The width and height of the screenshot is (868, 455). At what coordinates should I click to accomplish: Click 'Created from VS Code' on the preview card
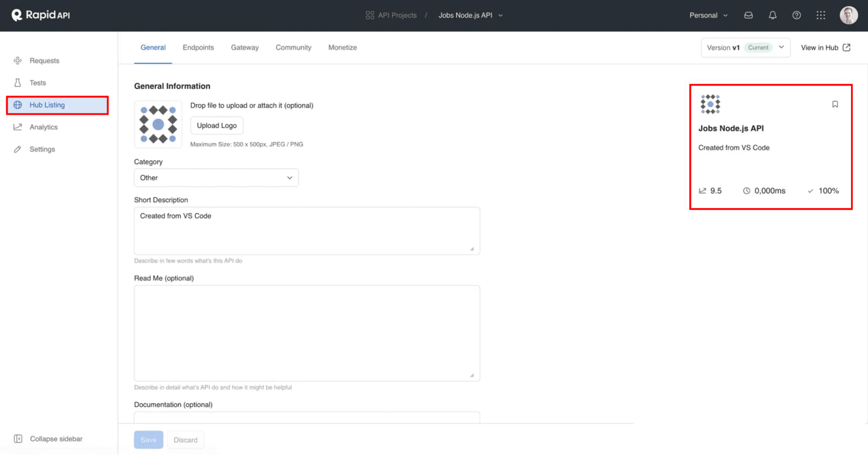pos(734,148)
